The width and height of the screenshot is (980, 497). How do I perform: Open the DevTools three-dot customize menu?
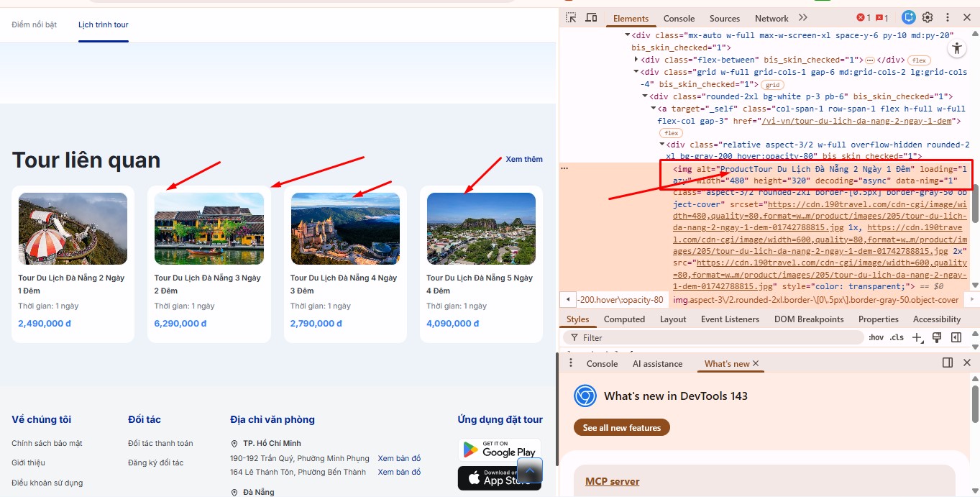point(947,18)
